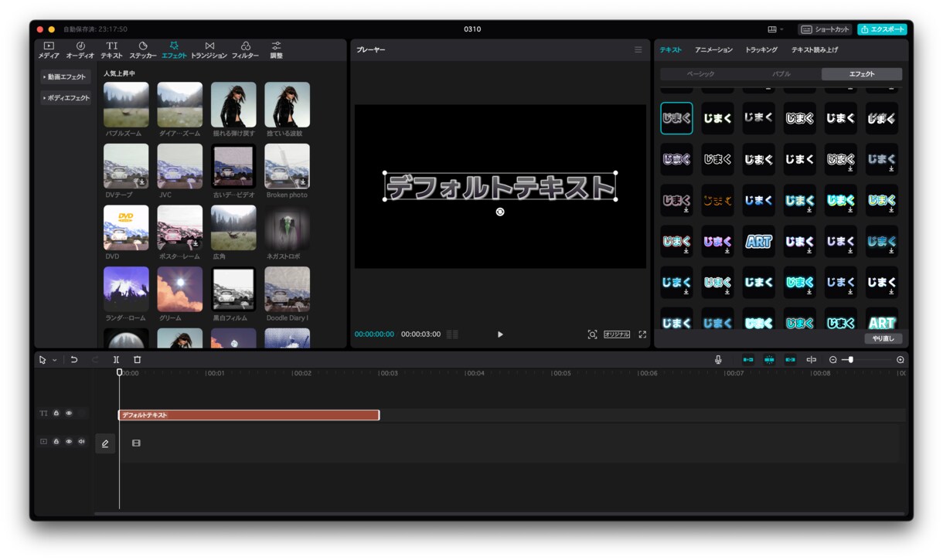Click the microphone record voiceover icon
This screenshot has height=560, width=943.
click(x=718, y=360)
